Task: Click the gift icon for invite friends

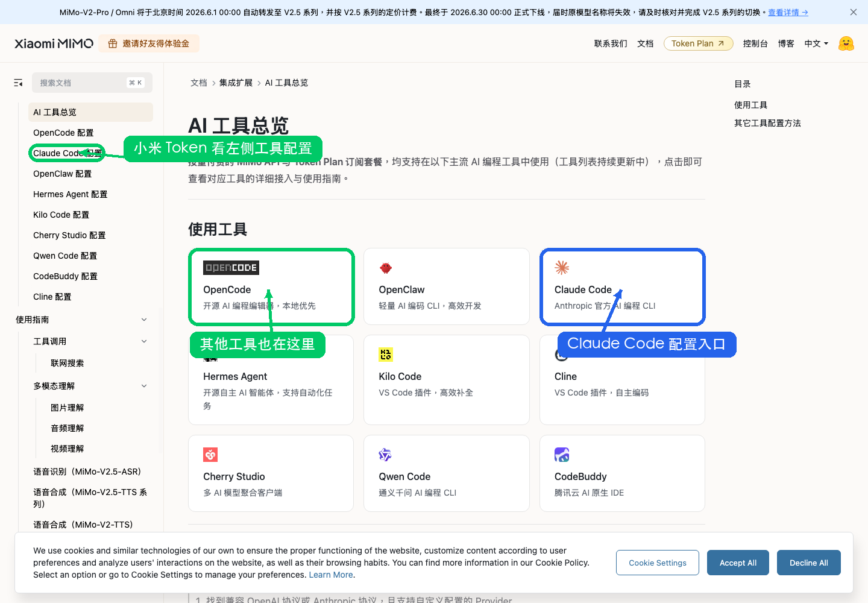Action: [113, 43]
